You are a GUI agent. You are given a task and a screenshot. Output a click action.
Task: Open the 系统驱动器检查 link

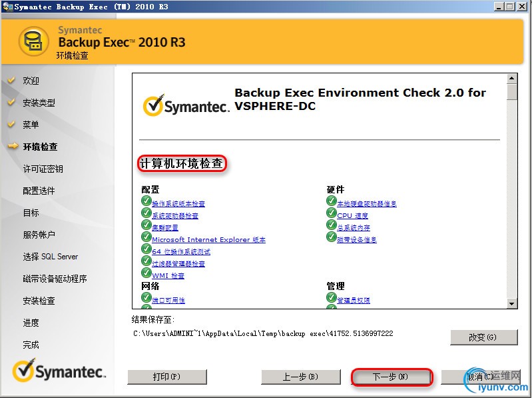[175, 215]
